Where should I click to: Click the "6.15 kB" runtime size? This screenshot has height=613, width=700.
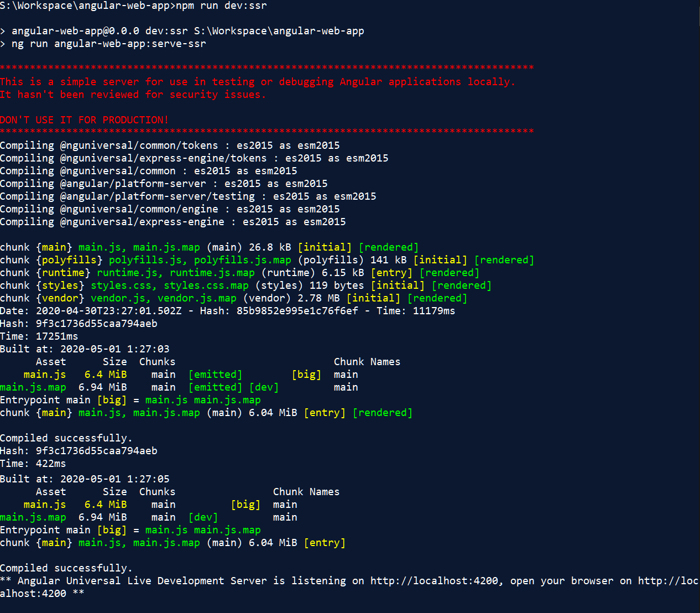[343, 273]
